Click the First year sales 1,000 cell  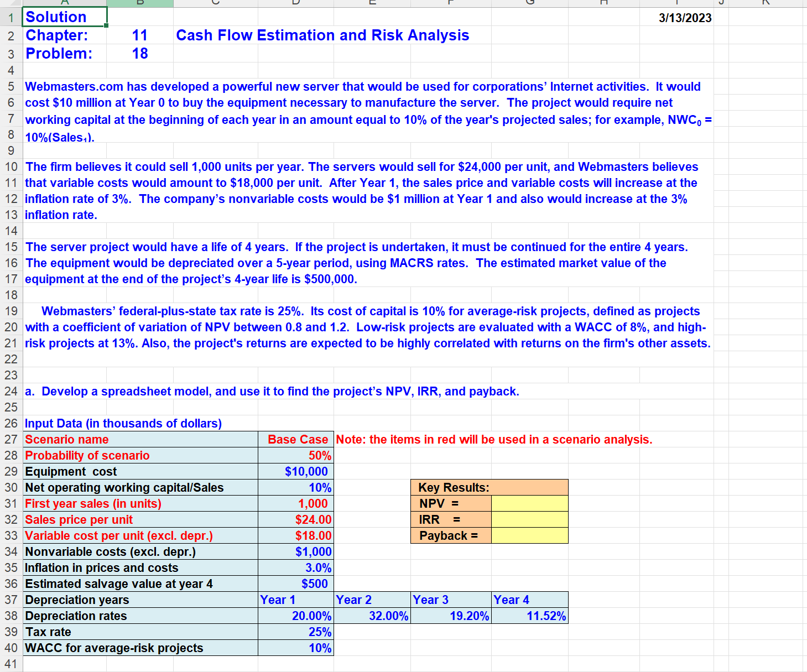[x=296, y=503]
